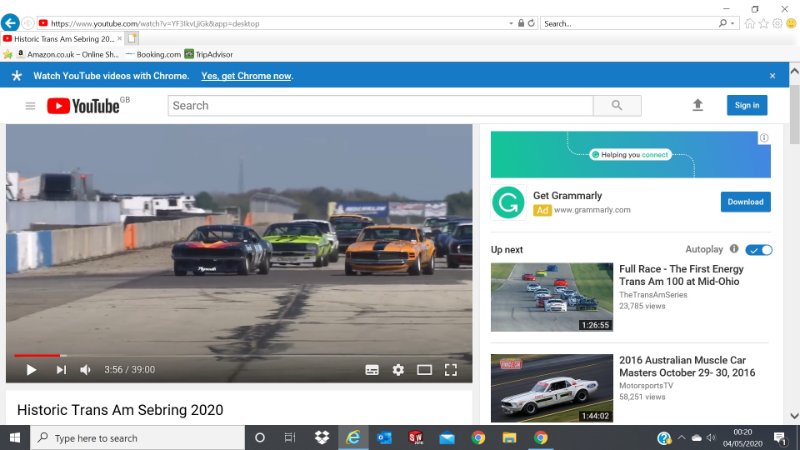Toggle subtitles on the video player
The width and height of the screenshot is (800, 450).
(x=372, y=370)
